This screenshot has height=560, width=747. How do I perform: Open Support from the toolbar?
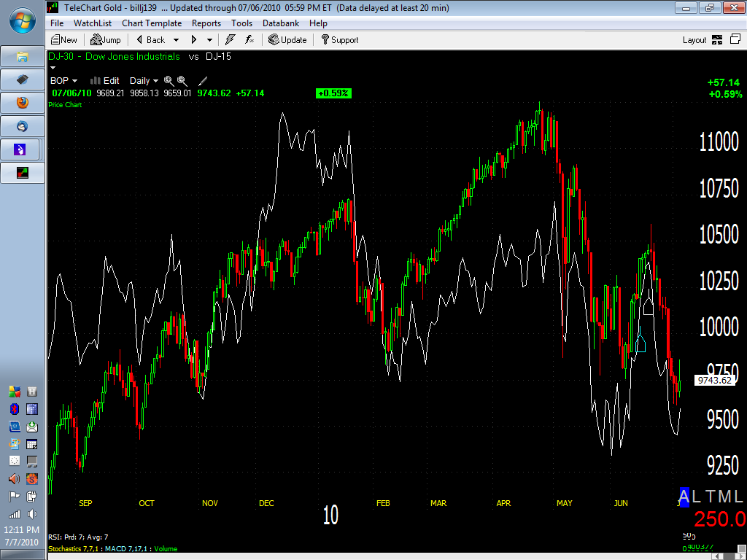click(x=340, y=40)
